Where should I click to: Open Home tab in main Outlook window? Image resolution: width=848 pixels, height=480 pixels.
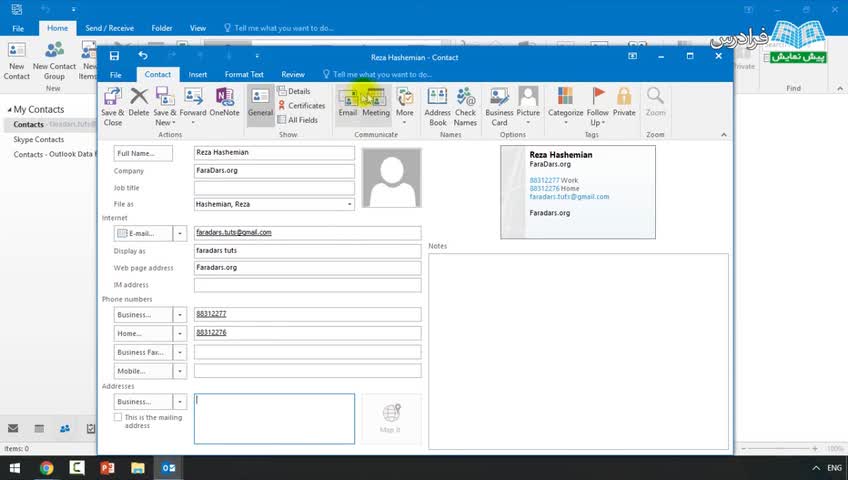(57, 28)
